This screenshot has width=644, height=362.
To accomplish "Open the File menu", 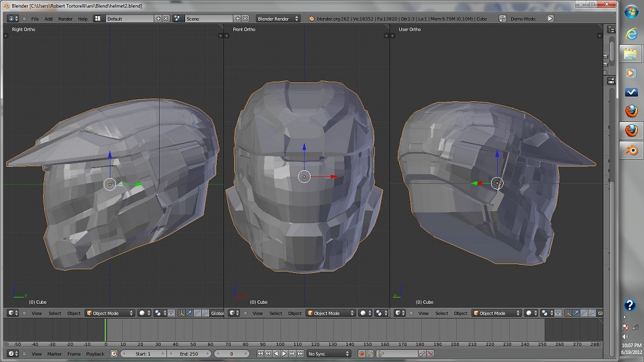I will coord(35,19).
